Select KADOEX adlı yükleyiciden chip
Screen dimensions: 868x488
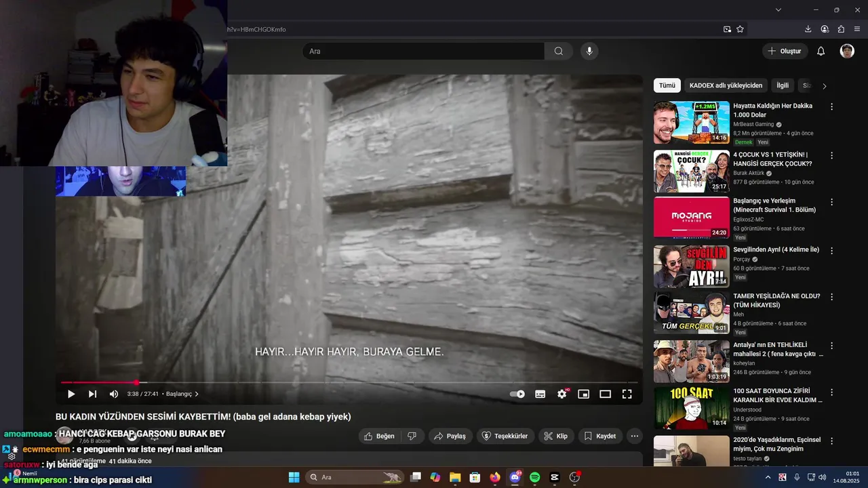tap(726, 85)
